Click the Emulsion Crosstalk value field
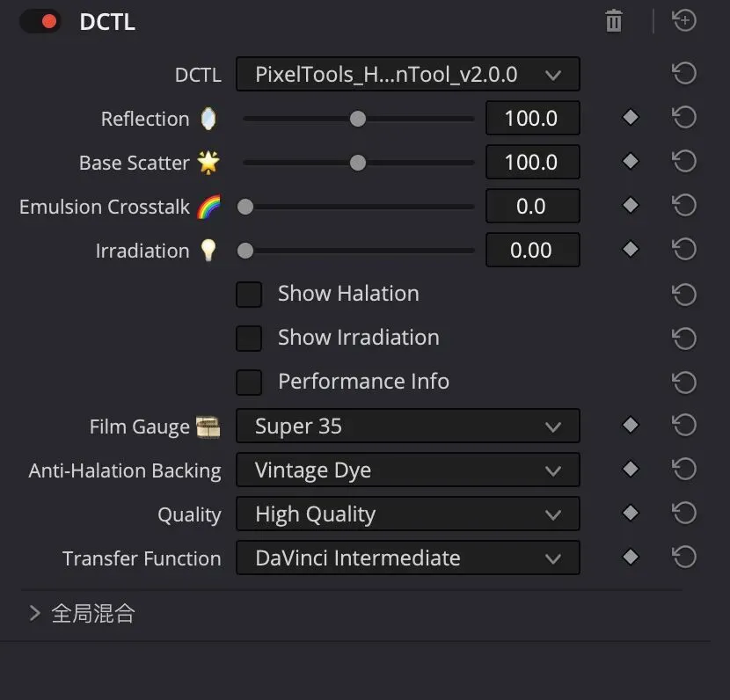730x700 pixels. tap(533, 206)
